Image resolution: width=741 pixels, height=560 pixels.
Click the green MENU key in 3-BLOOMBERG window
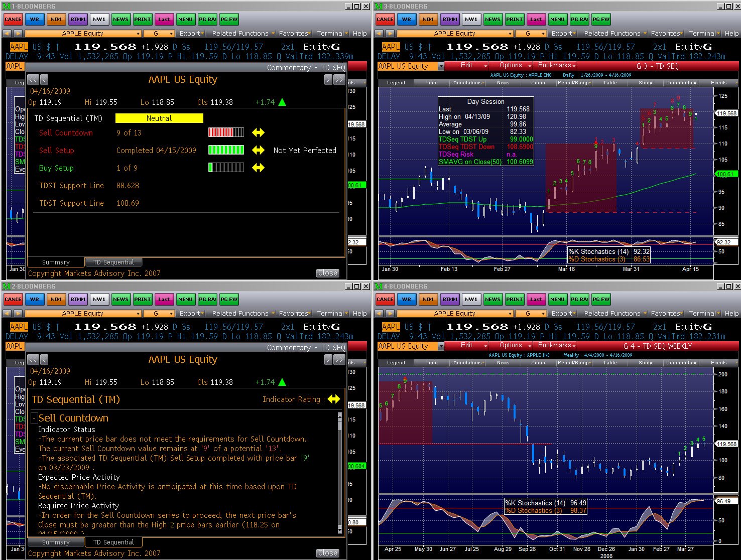[558, 19]
